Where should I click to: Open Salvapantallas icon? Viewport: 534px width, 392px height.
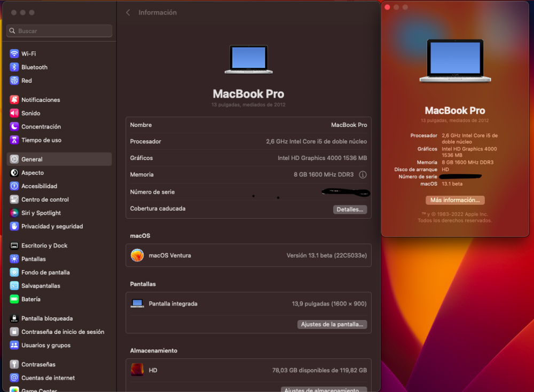(14, 286)
